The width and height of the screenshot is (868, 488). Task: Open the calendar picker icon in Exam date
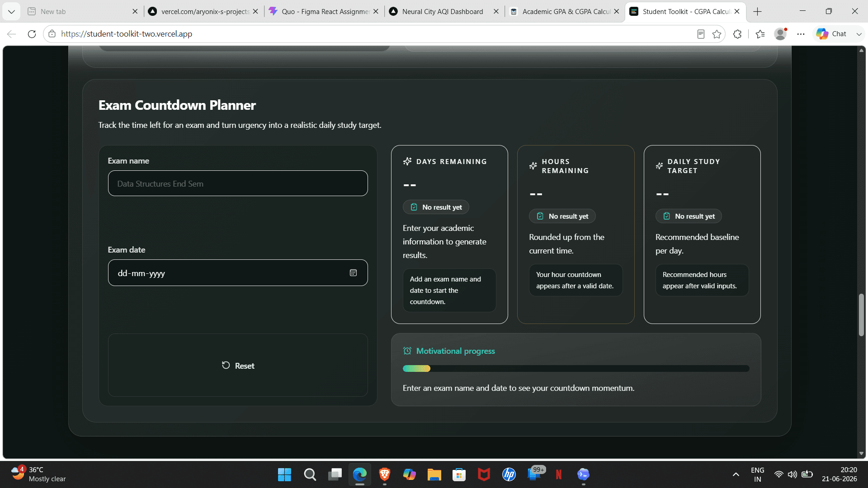click(x=353, y=273)
